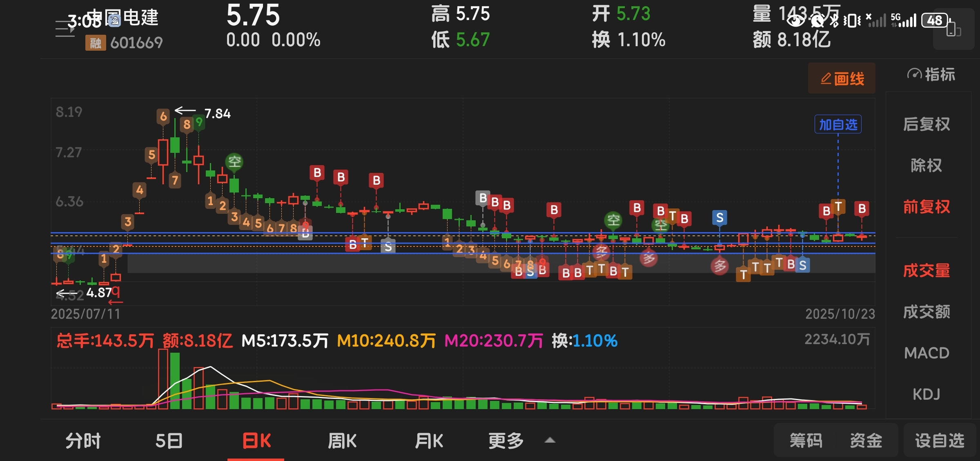980x461 pixels.
Task: Switch to the 分时 tab
Action: 83,441
